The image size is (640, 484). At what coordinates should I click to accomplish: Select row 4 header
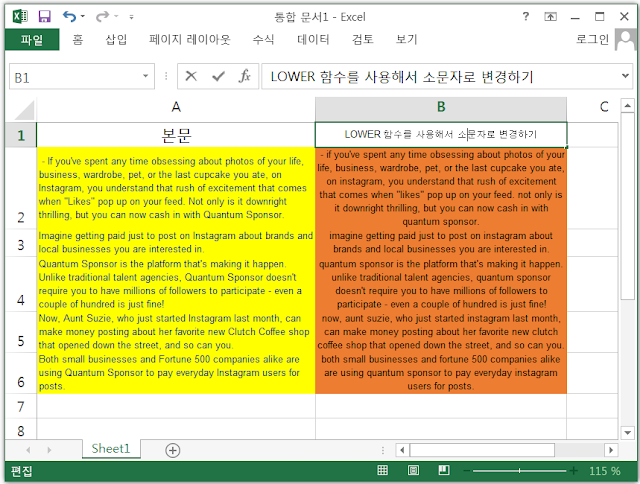(x=21, y=284)
